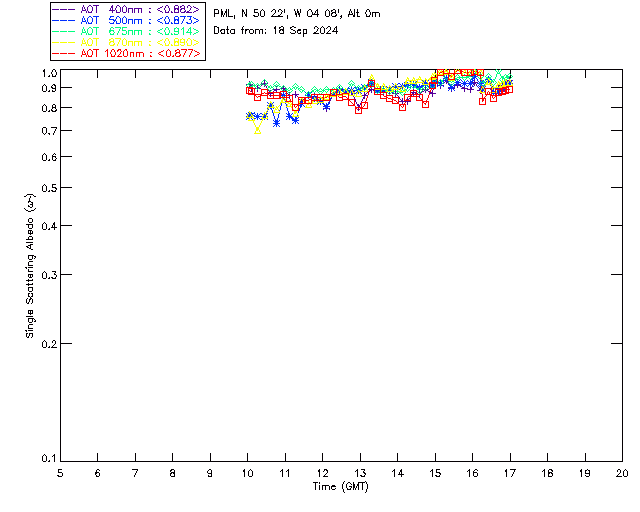640x512 pixels.
Task: Click the 0.6 y-axis tick label
Action: click(49, 157)
